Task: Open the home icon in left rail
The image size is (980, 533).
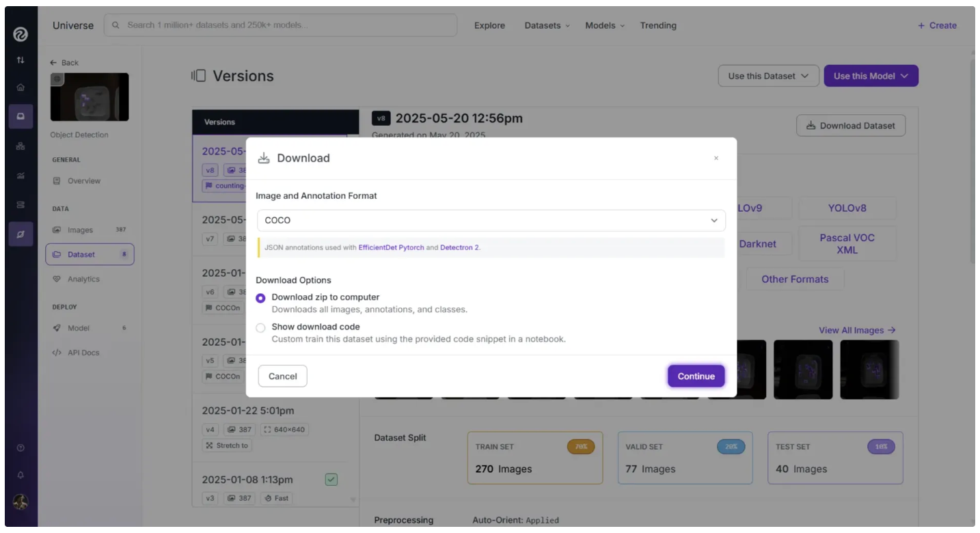Action: pos(21,87)
